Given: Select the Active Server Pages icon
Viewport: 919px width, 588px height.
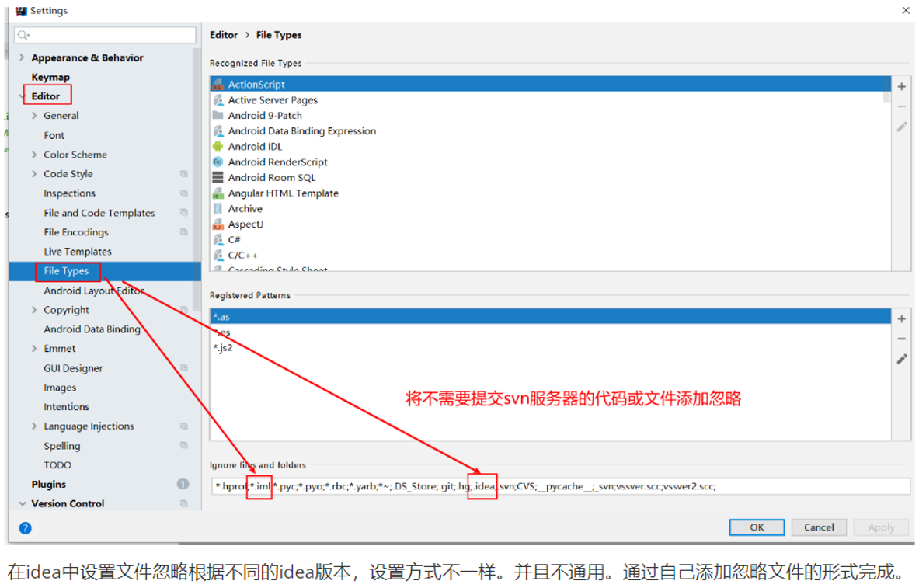Looking at the screenshot, I should pos(218,100).
